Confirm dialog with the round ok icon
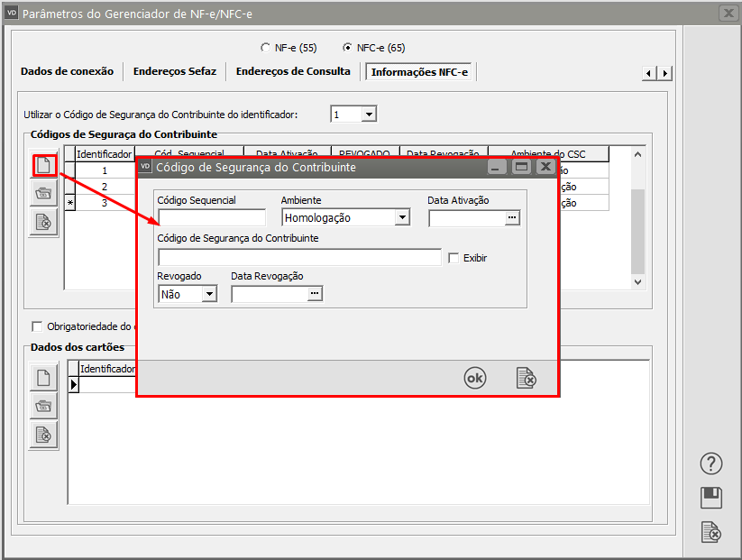The image size is (742, 560). point(474,379)
